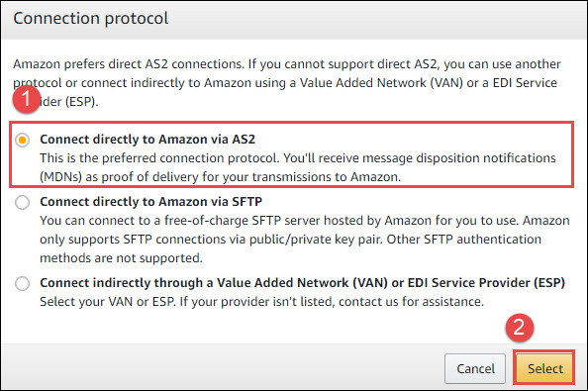Dismiss dialog with the Cancel button
This screenshot has width=588, height=391.
475,368
